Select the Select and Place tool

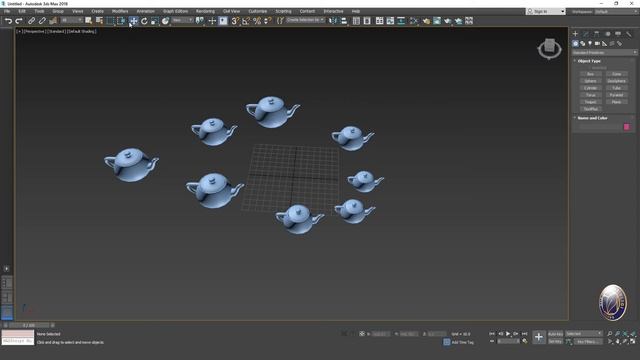click(x=165, y=21)
